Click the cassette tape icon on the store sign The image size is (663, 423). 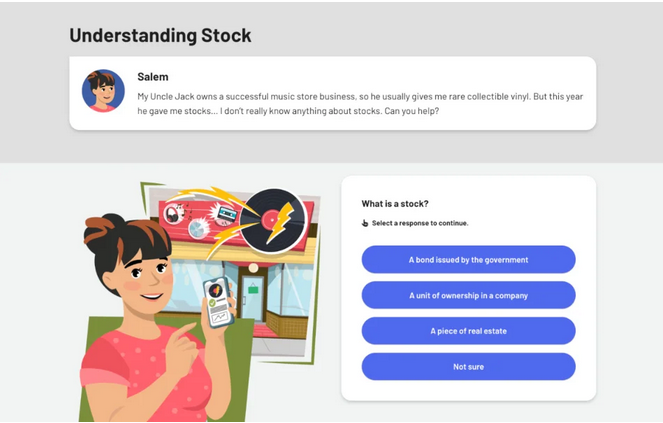[x=225, y=212]
